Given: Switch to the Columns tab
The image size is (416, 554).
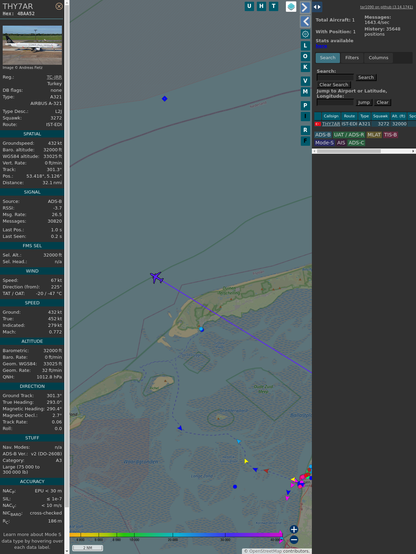Looking at the screenshot, I should (x=378, y=58).
